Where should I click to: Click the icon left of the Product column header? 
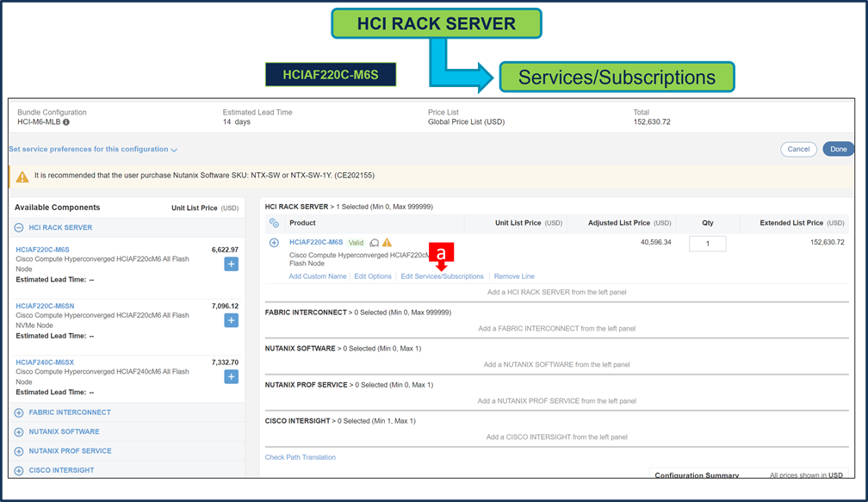274,223
